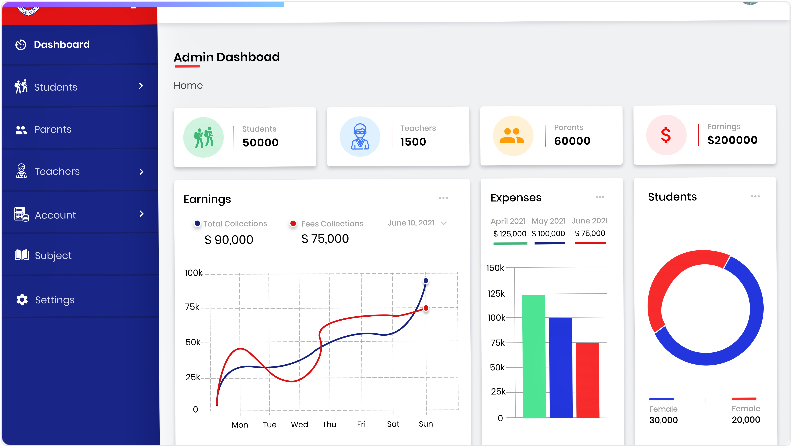Image resolution: width=792 pixels, height=447 pixels.
Task: Click the Account icon in sidebar
Action: click(x=21, y=215)
